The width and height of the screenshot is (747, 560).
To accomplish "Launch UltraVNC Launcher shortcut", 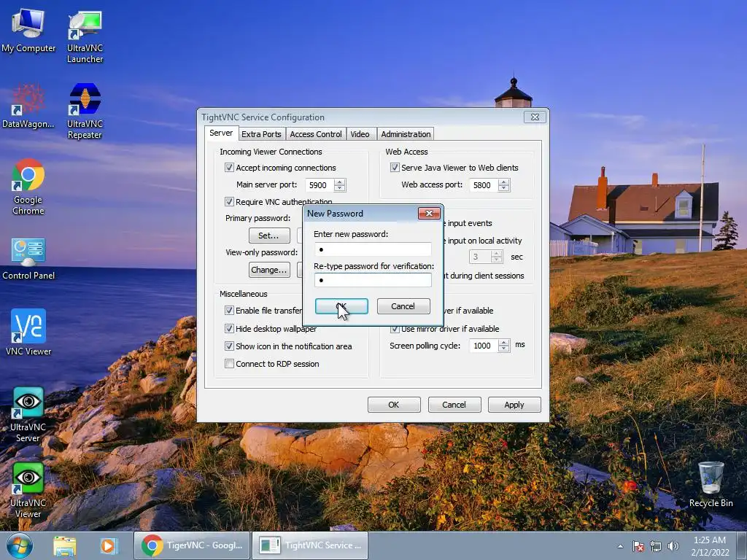I will point(85,36).
